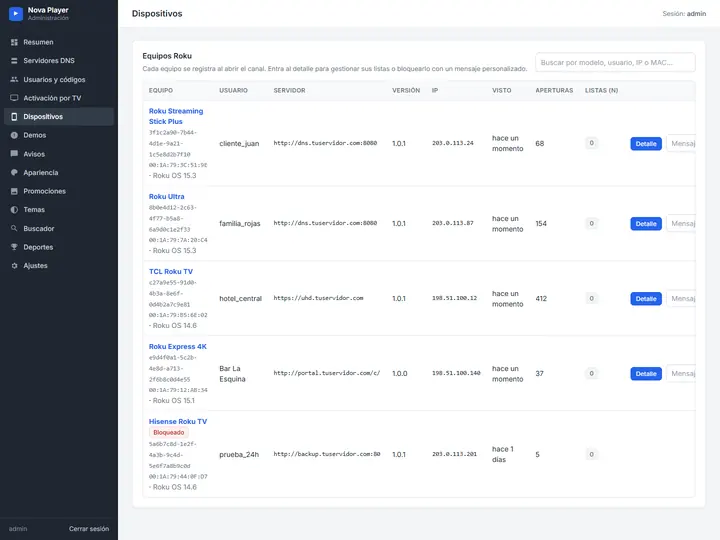Click IP address 198.51.100.140
The image size is (720, 540).
456,373
